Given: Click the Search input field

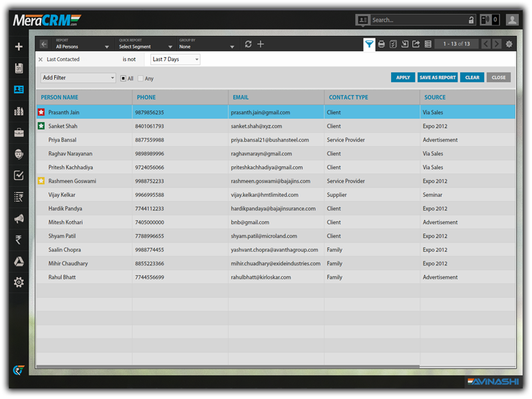Looking at the screenshot, I should (x=419, y=20).
